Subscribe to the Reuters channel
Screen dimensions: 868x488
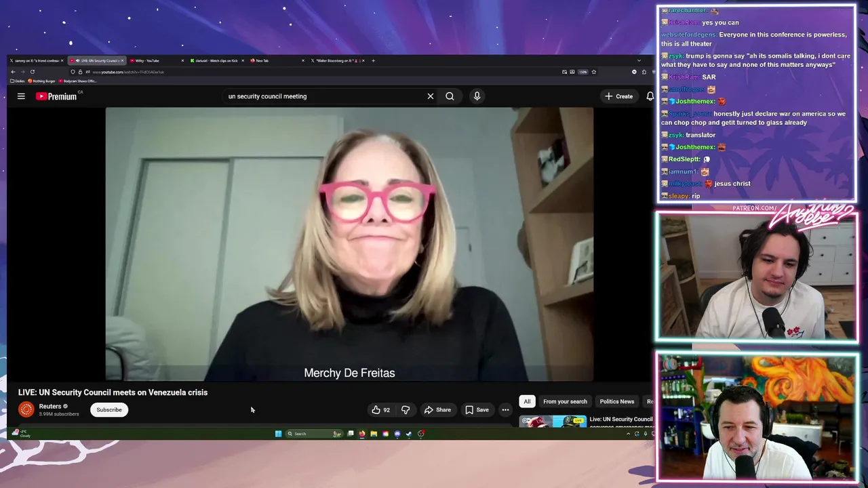[x=109, y=409]
